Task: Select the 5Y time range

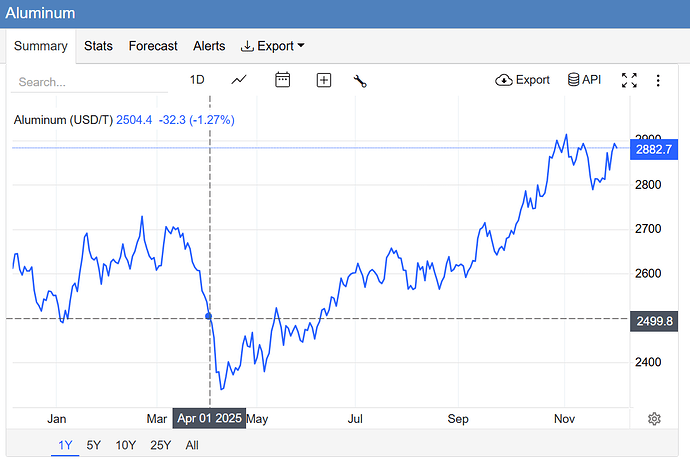Action: coord(93,445)
